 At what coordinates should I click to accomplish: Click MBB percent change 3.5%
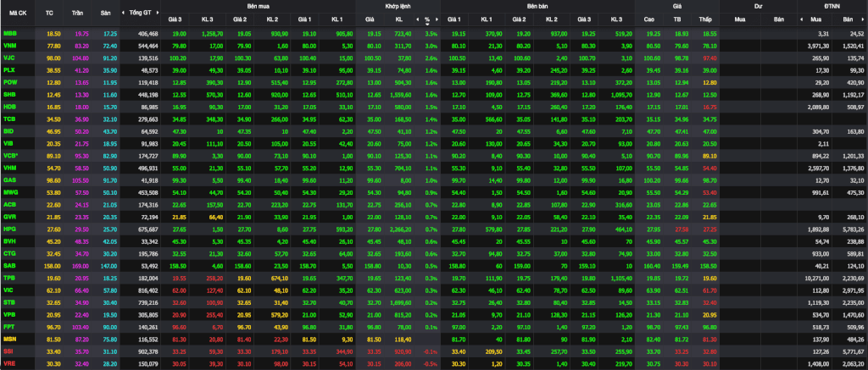click(x=431, y=34)
